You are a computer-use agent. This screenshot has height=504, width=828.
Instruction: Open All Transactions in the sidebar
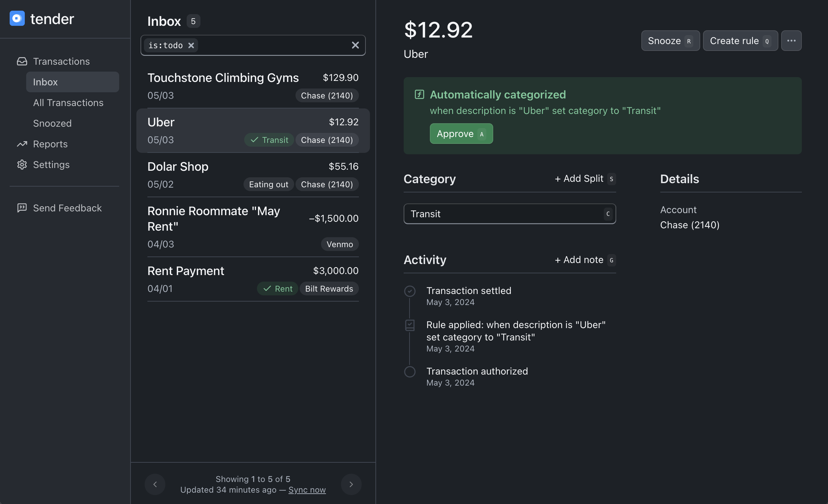coord(68,103)
